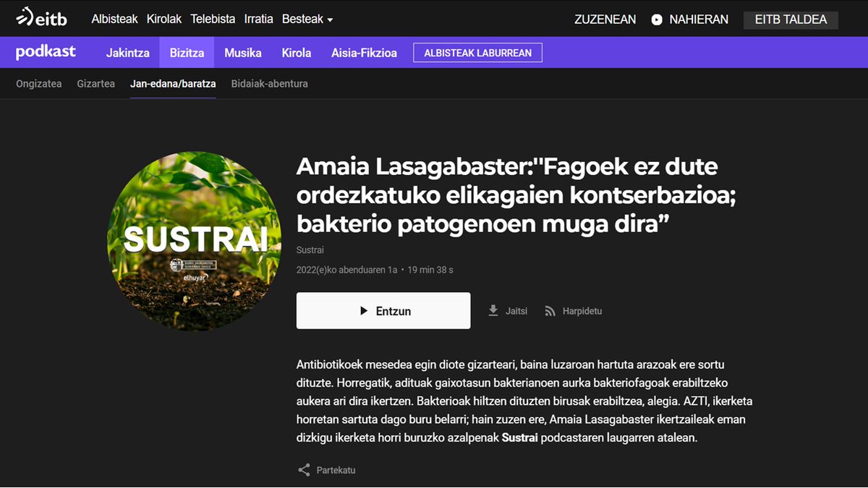Click the date text 2022(e)ko abenduaren 1a
The image size is (868, 488).
point(347,270)
